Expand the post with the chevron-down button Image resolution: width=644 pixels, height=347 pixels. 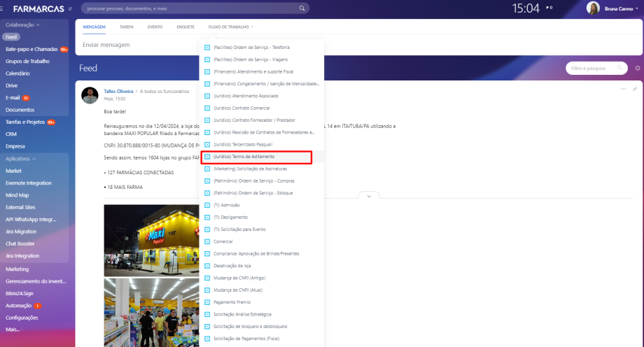coord(368,196)
